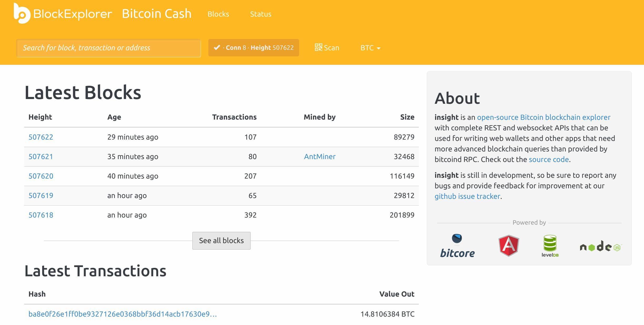Screen dimensions: 644x325
Task: Focus the block/transaction search field
Action: [108, 48]
